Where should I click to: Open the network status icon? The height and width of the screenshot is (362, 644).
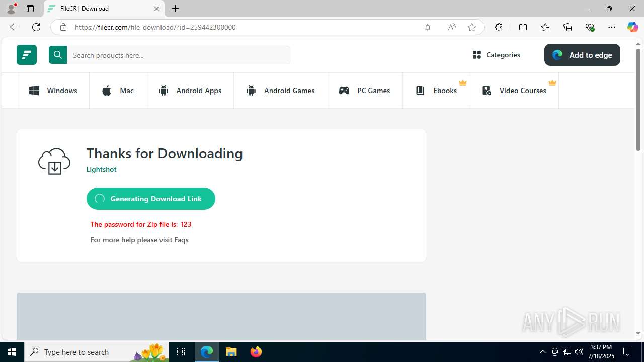[567, 352]
